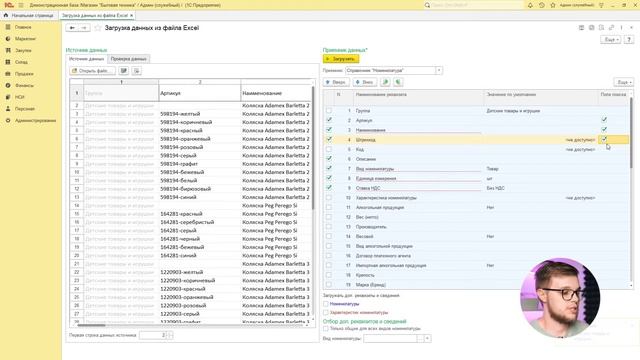Open favorites star in title bar

[553, 5]
